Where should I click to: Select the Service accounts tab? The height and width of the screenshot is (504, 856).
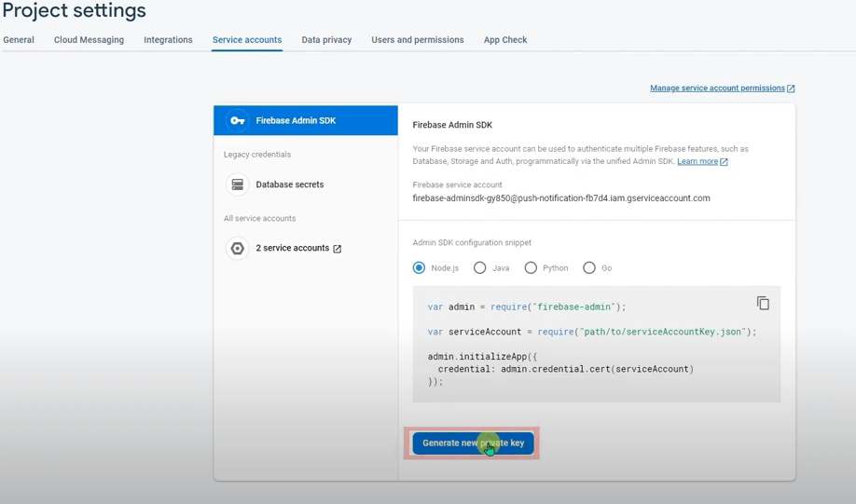247,40
